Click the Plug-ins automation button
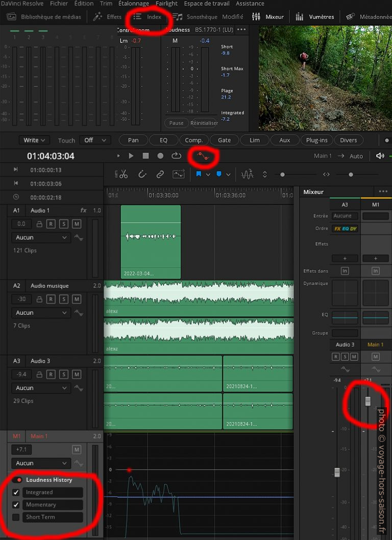 pos(316,140)
